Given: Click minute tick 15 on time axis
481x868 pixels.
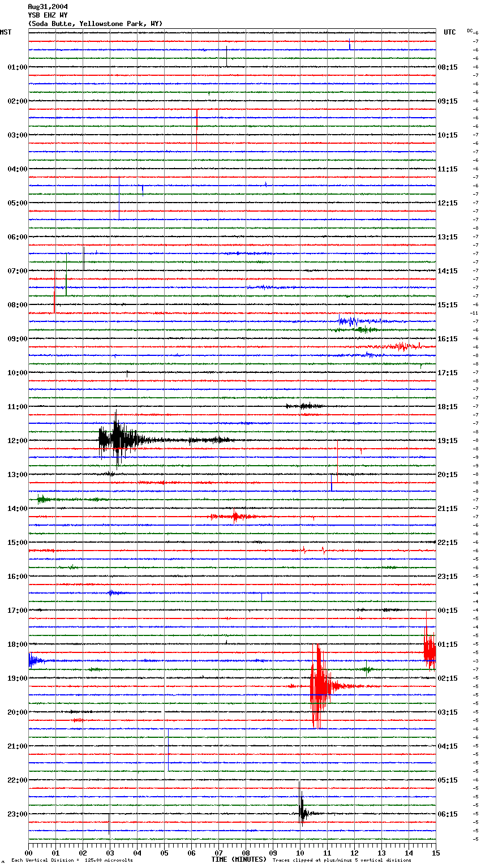Looking at the screenshot, I should 436,853.
